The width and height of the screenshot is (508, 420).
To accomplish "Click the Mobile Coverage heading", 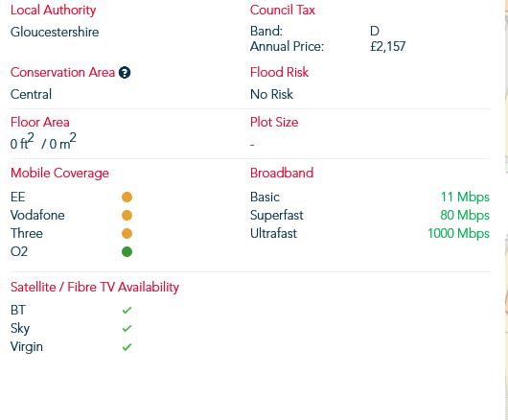I will 59,174.
